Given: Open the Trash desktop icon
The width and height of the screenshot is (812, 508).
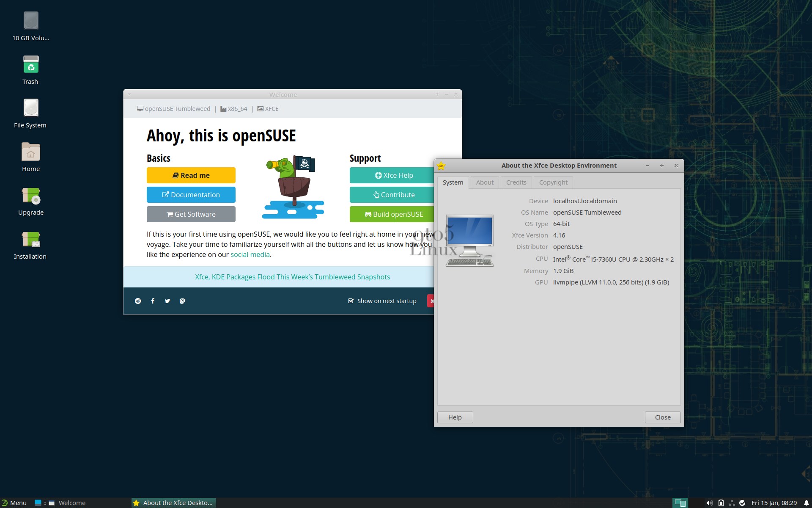Looking at the screenshot, I should (x=30, y=65).
